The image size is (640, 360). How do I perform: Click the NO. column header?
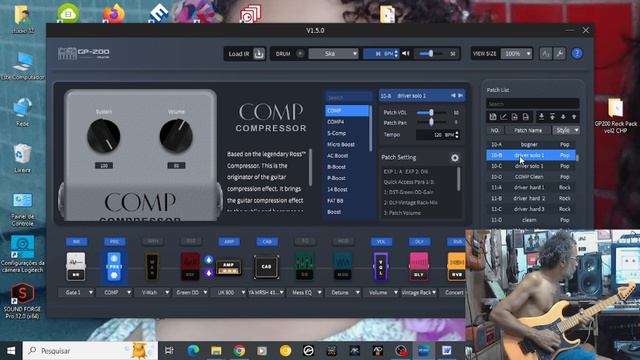(495, 130)
